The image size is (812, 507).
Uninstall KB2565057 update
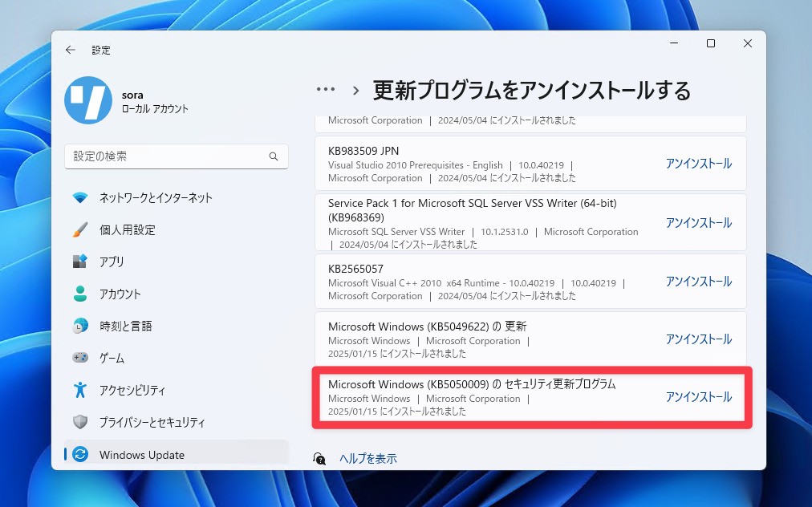699,282
